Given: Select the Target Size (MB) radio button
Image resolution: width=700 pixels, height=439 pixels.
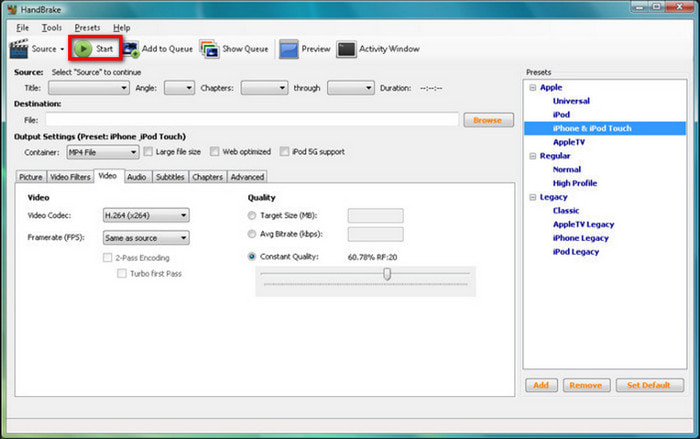Looking at the screenshot, I should pyautogui.click(x=252, y=216).
